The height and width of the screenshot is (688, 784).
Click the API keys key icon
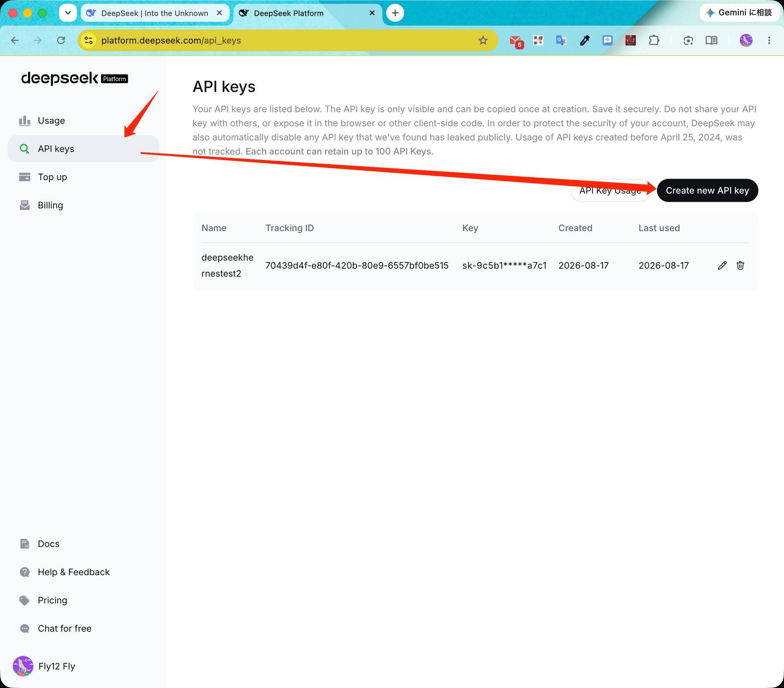24,149
